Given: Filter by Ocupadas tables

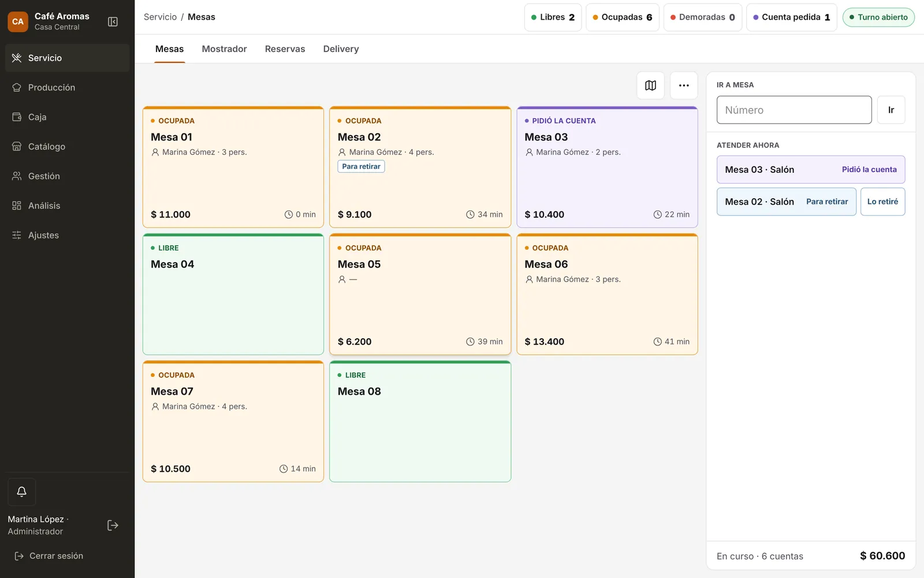Looking at the screenshot, I should coord(623,17).
